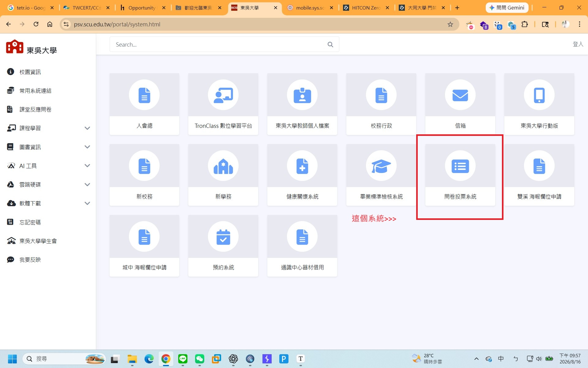Image resolution: width=588 pixels, height=368 pixels.
Task: Open the 新學務 building icon
Action: point(223,166)
